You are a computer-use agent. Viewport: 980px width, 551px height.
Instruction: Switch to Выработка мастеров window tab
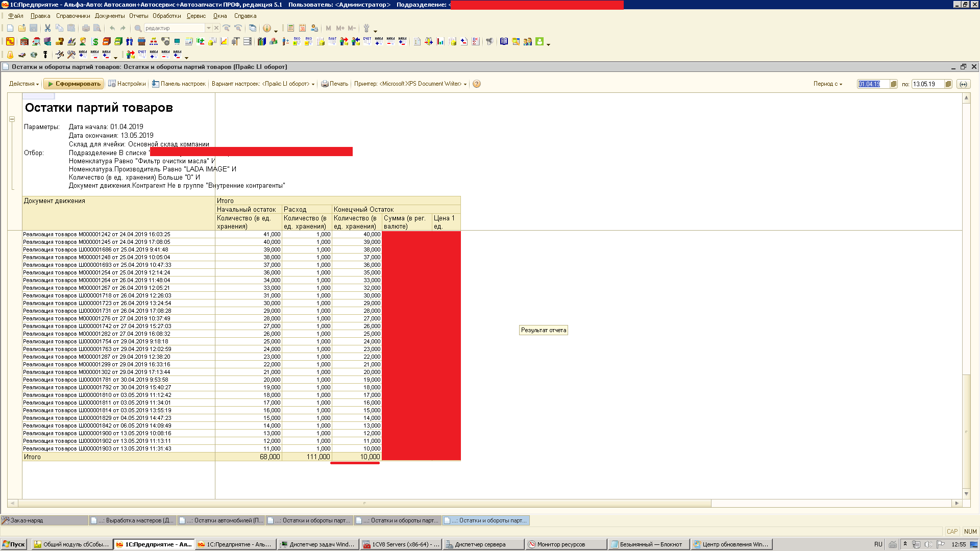point(133,520)
